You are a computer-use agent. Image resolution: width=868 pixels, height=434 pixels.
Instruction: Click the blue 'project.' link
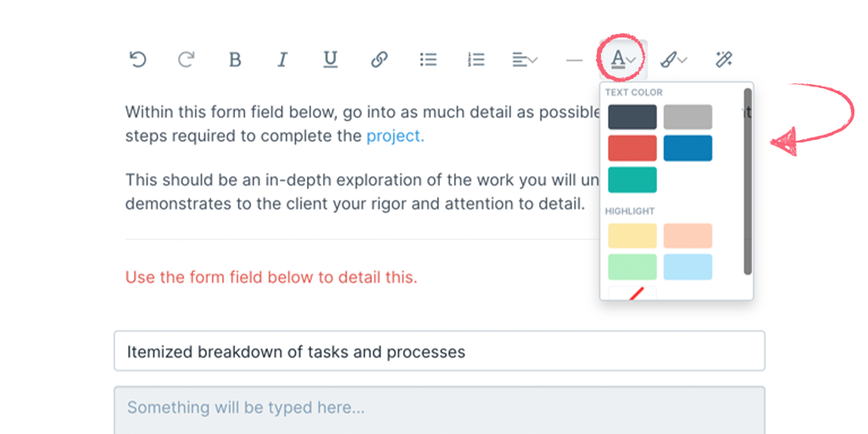pyautogui.click(x=395, y=136)
